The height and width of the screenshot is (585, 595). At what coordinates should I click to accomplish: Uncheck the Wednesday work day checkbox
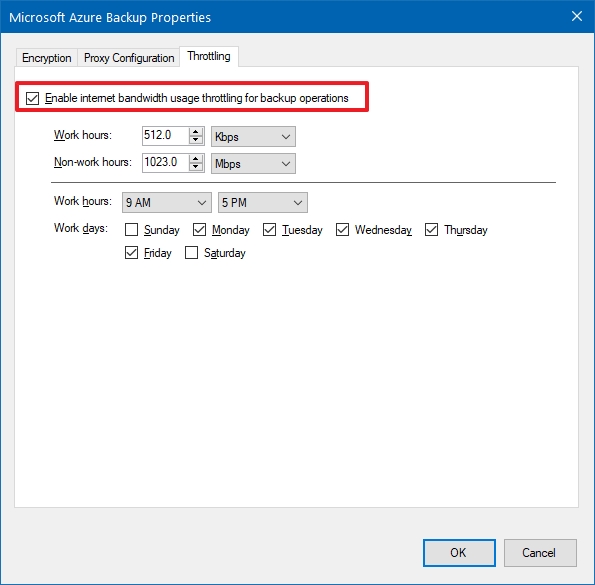[x=342, y=230]
